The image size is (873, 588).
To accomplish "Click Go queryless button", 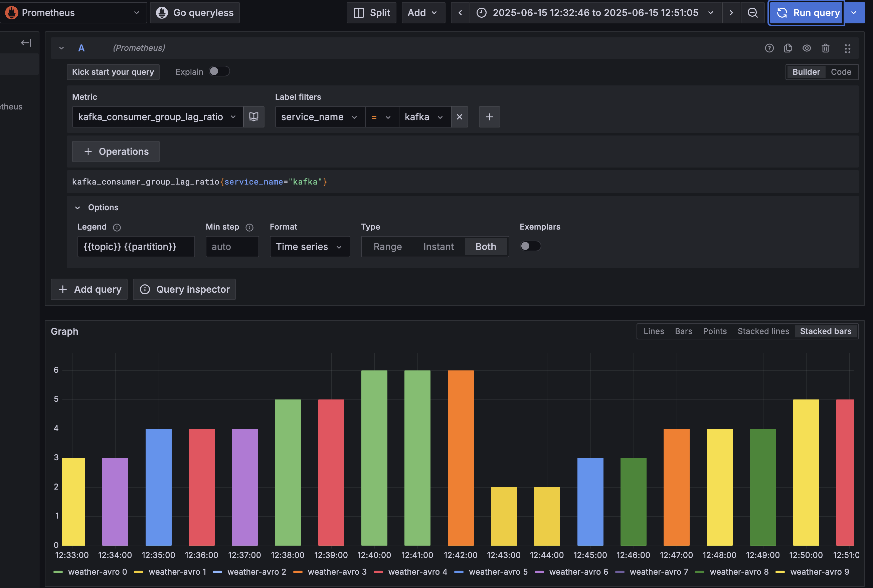I will tap(195, 13).
